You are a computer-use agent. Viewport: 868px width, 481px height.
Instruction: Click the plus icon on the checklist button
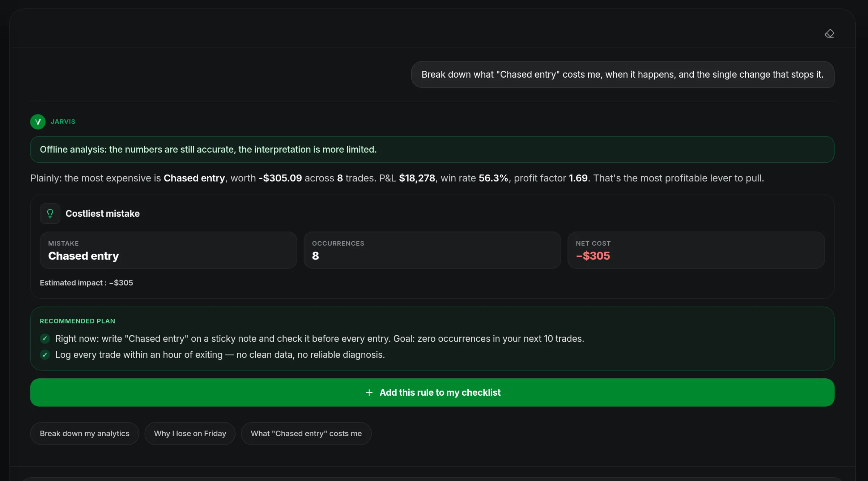(369, 392)
